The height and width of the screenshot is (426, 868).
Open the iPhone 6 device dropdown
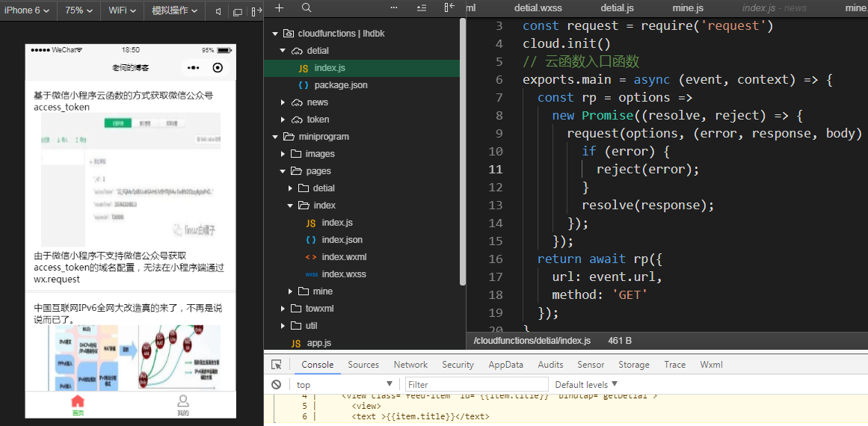coord(27,10)
